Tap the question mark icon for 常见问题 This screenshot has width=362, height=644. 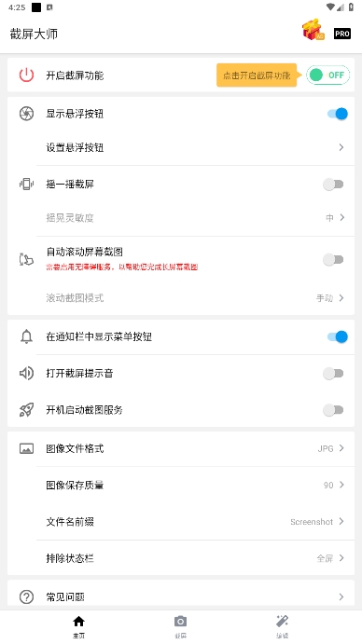pyautogui.click(x=26, y=596)
